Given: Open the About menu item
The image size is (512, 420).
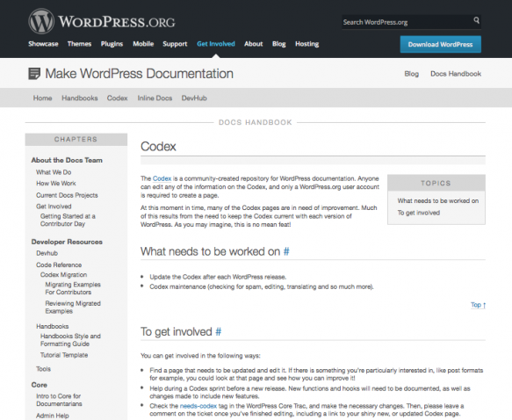Looking at the screenshot, I should 254,44.
